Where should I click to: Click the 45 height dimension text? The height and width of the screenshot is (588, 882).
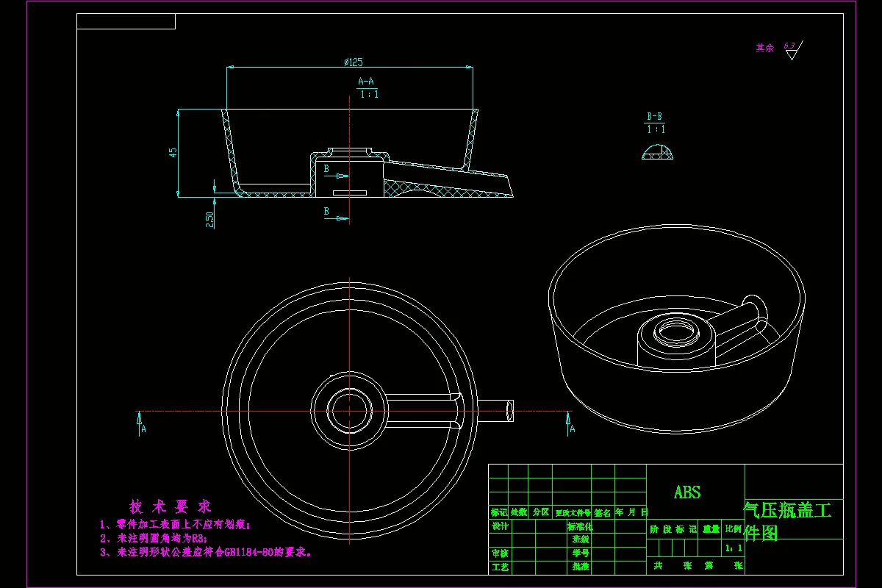click(173, 153)
